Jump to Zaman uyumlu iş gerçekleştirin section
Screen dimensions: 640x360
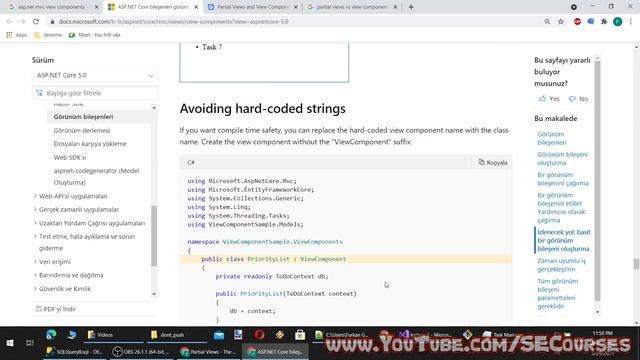[561, 264]
